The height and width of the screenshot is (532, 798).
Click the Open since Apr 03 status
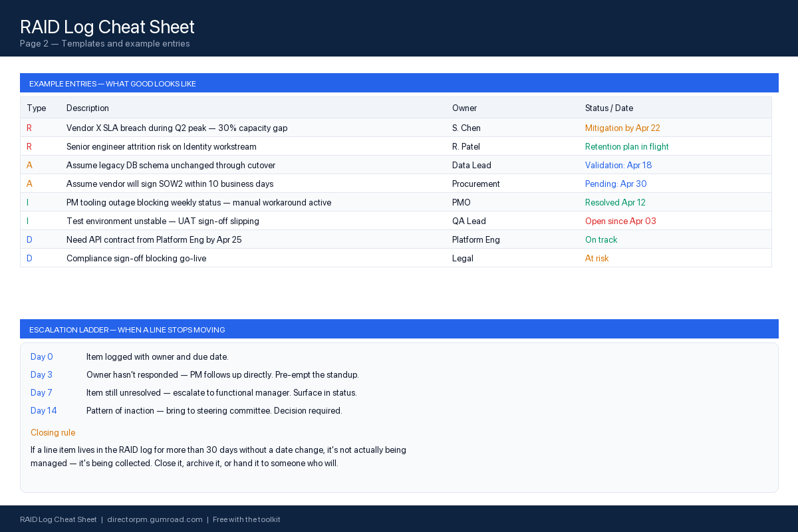[620, 221]
